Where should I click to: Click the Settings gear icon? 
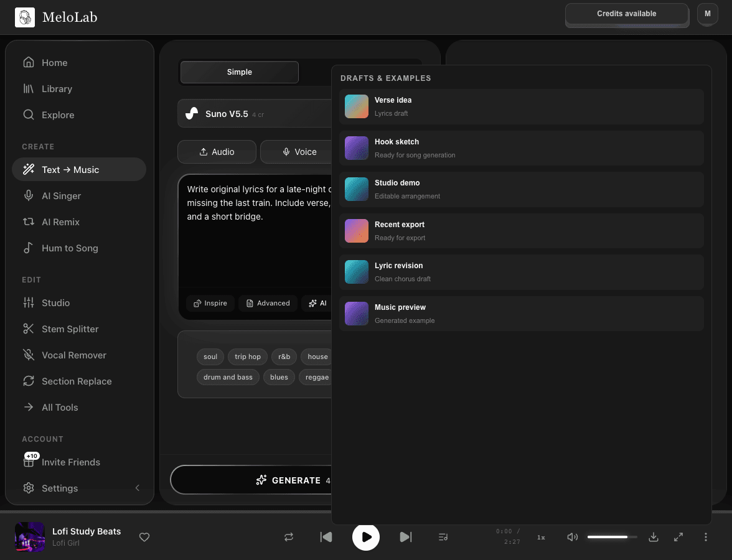[x=29, y=488]
